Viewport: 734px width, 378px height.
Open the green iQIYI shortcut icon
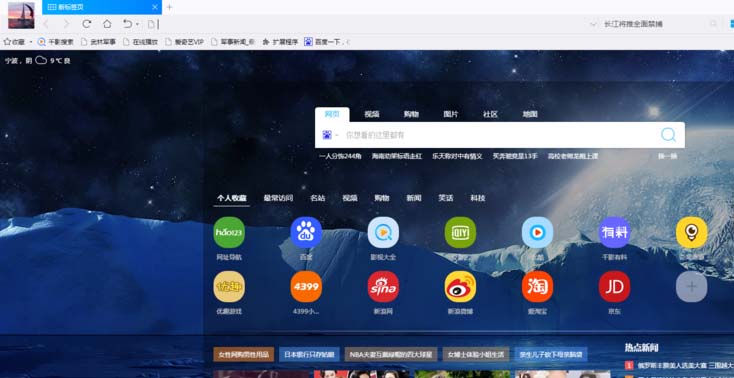[460, 232]
